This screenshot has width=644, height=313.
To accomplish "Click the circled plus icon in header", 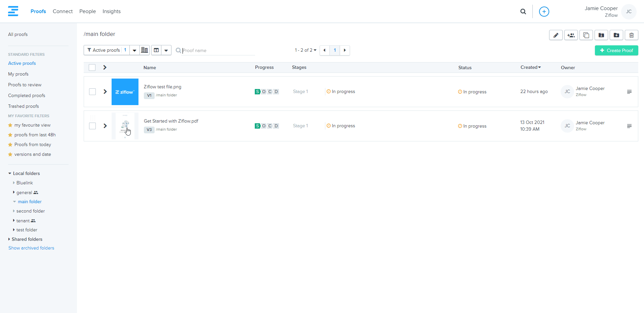I will [544, 12].
